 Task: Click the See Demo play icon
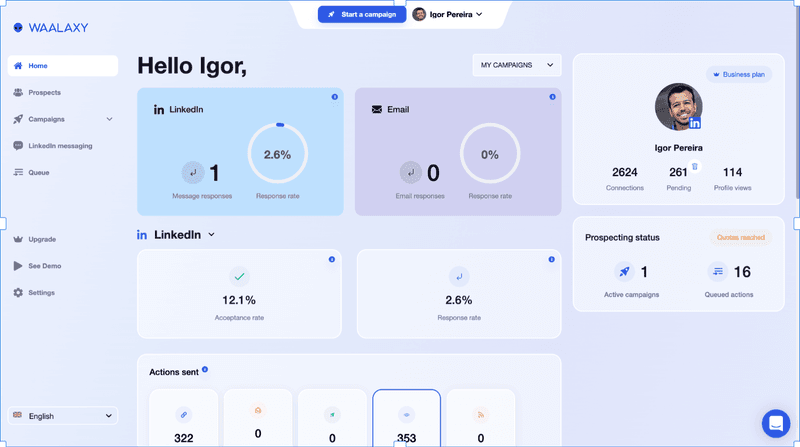coord(18,266)
